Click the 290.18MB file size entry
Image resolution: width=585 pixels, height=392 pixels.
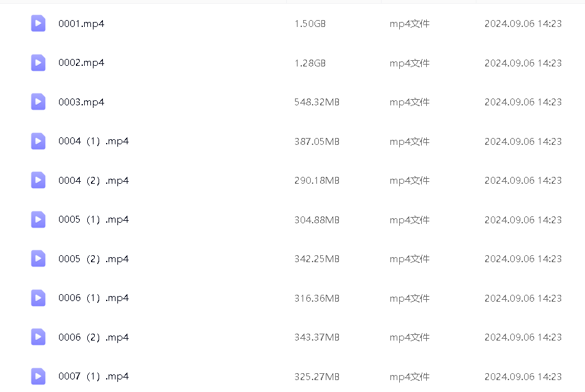coord(316,181)
